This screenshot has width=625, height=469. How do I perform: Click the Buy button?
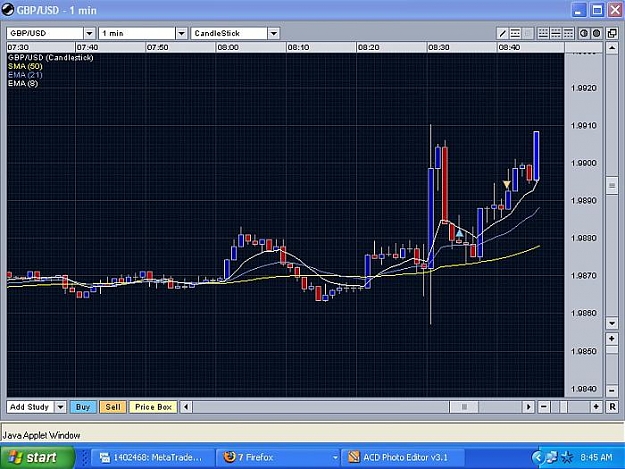point(83,407)
